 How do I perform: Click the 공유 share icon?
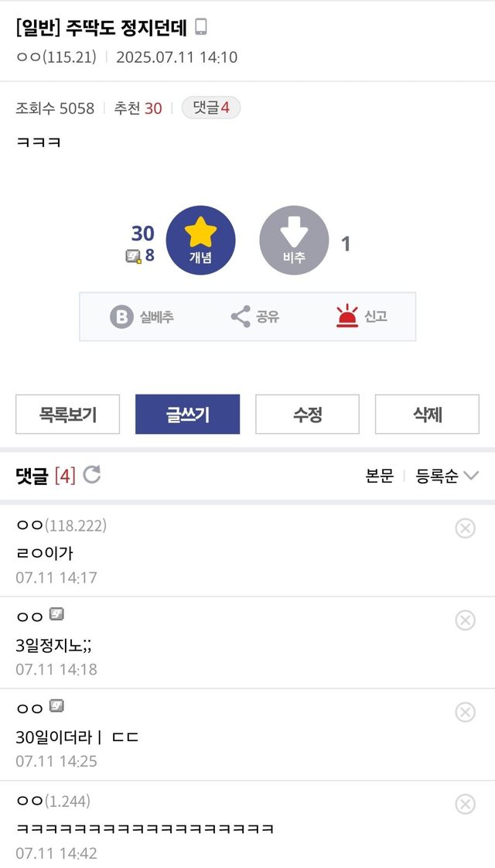click(241, 316)
